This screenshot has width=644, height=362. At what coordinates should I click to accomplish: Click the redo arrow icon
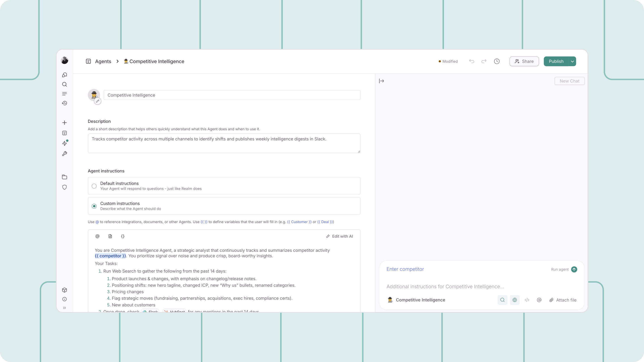(x=484, y=61)
